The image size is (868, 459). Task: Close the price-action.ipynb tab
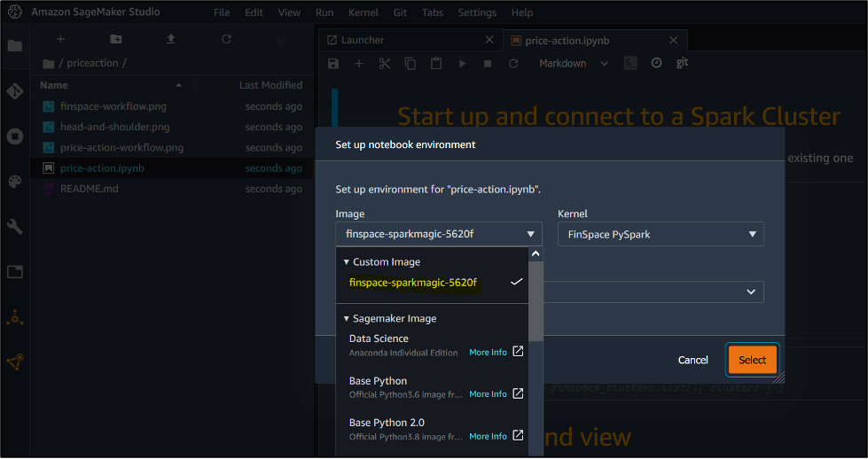674,40
